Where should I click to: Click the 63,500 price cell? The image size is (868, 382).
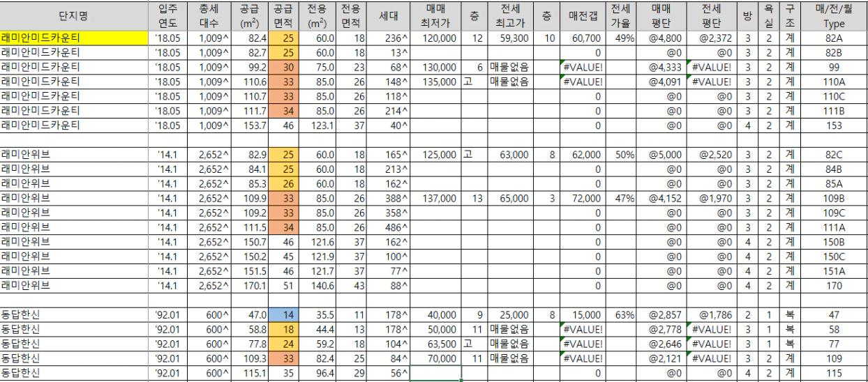click(435, 344)
